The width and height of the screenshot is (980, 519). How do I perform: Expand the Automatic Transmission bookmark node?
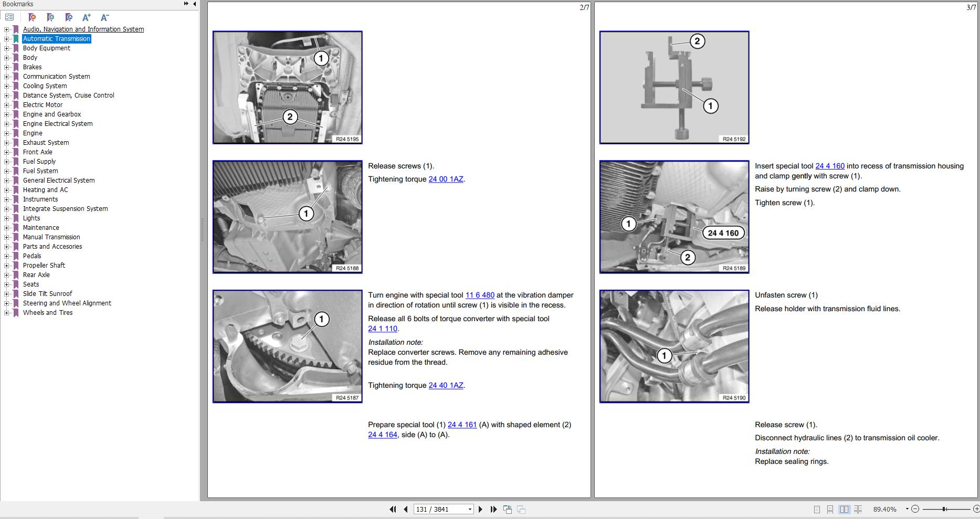7,39
